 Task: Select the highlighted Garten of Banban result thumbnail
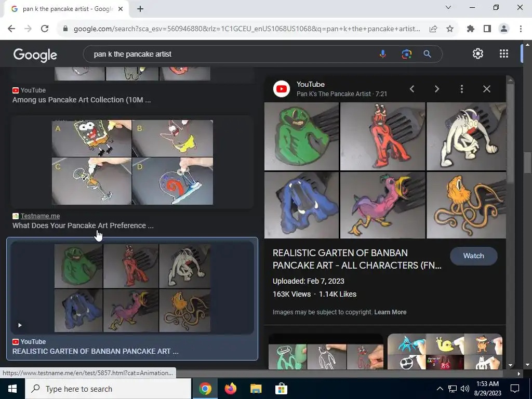(x=132, y=288)
